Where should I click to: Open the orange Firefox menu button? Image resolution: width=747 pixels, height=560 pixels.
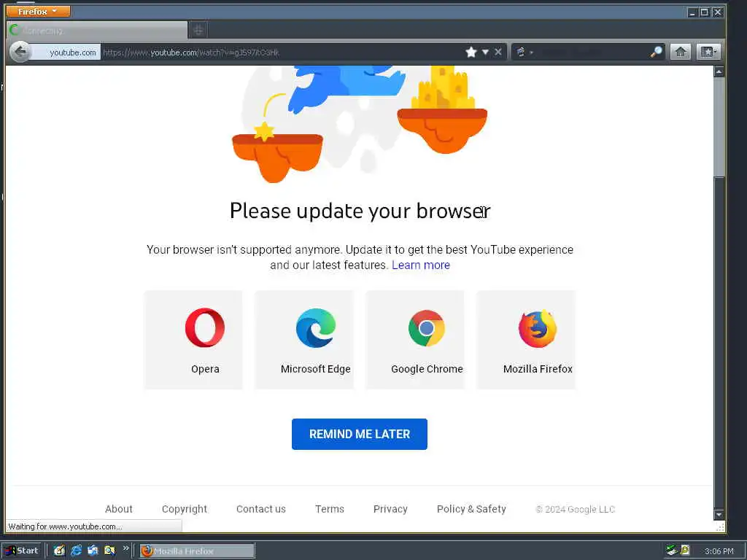(x=38, y=11)
